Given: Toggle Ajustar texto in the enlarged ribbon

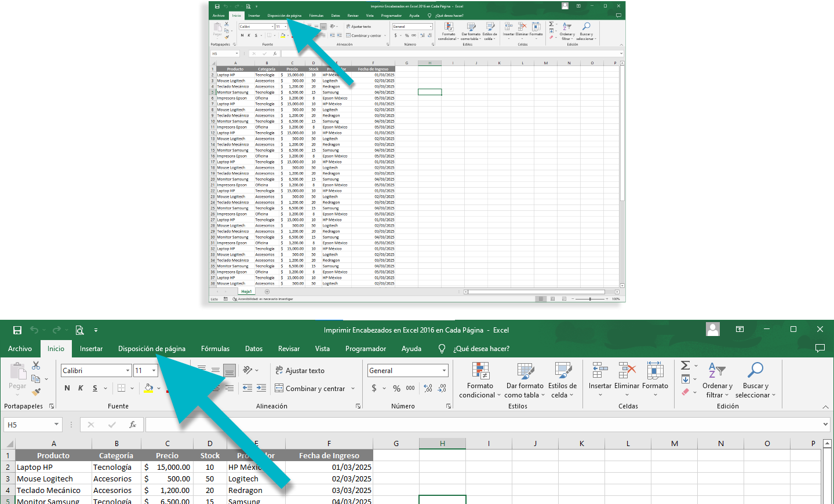Looking at the screenshot, I should click(x=300, y=371).
